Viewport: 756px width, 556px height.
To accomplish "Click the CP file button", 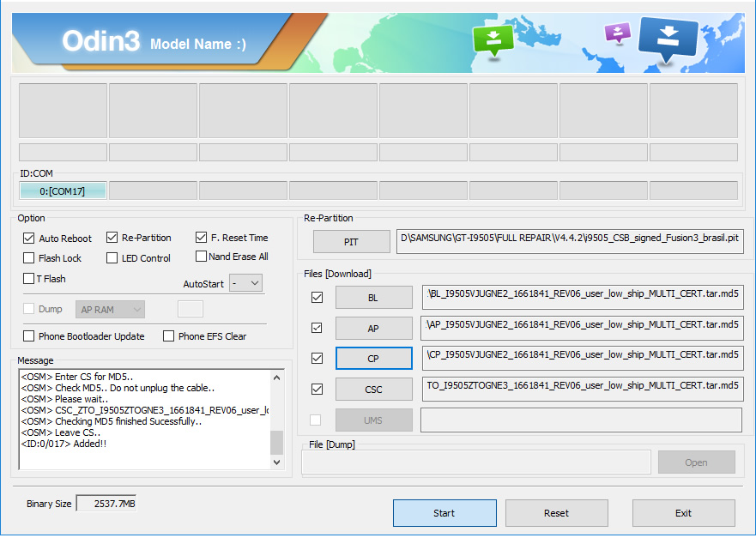I will coord(373,359).
